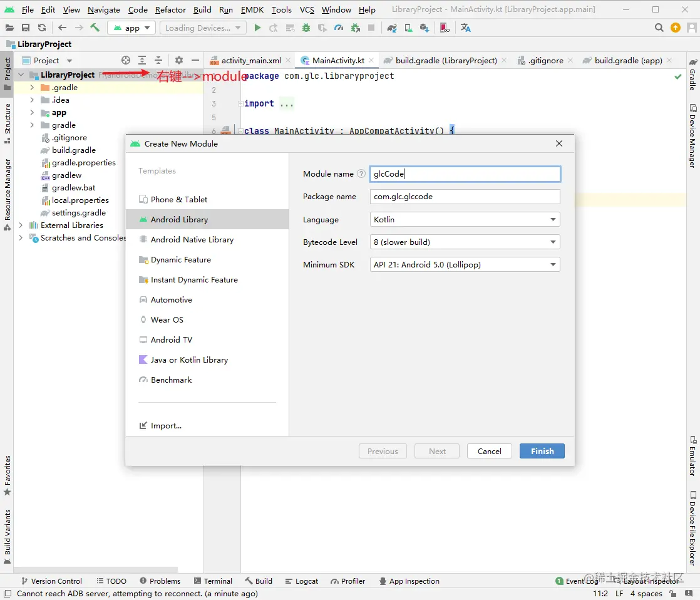The width and height of the screenshot is (700, 600).
Task: Select Phone & Tablet template
Action: pos(207,199)
